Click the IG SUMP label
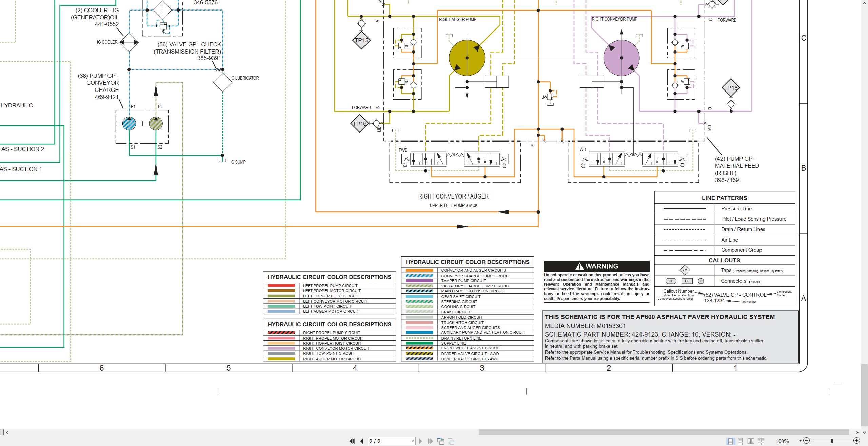This screenshot has width=868, height=446. [x=238, y=162]
